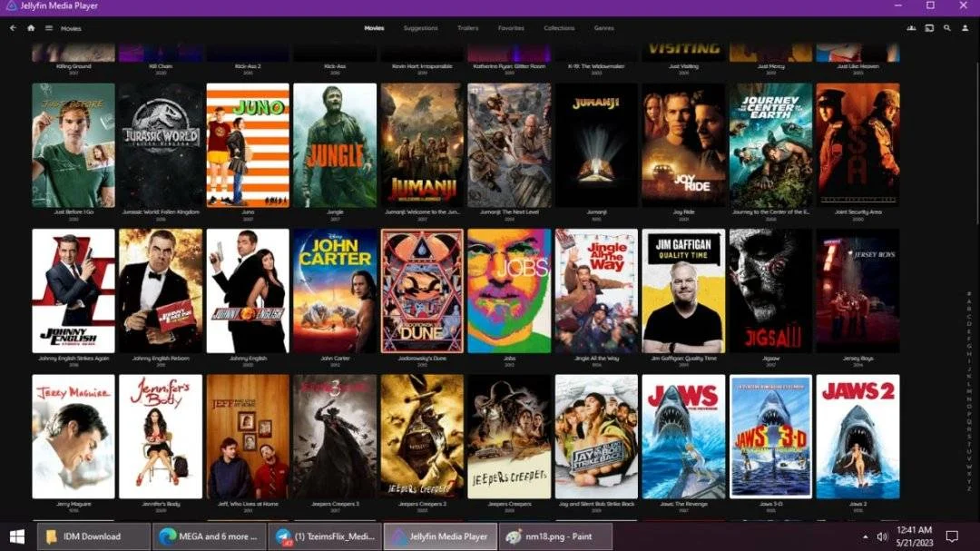Open the user profile icon

[965, 28]
